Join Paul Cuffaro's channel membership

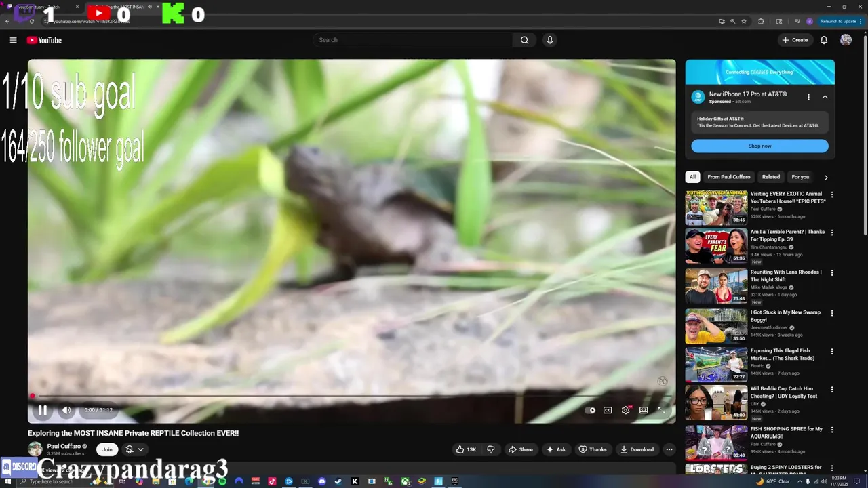coord(107,449)
